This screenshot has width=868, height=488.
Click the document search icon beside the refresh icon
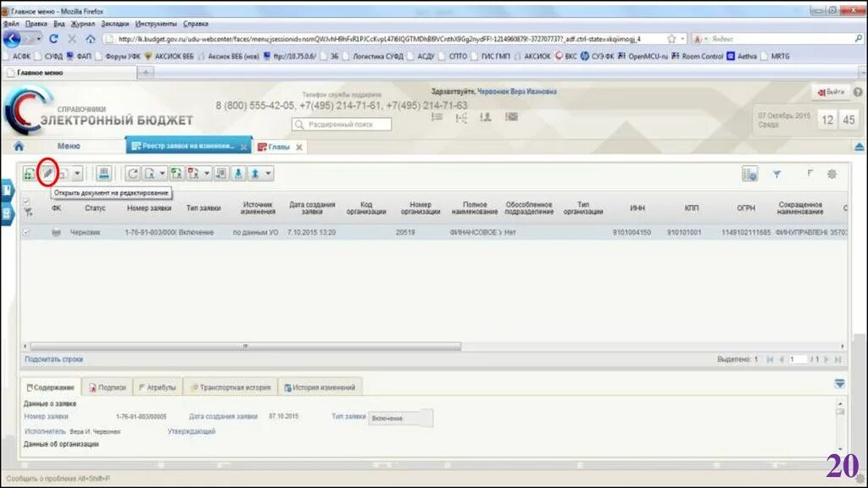click(149, 174)
